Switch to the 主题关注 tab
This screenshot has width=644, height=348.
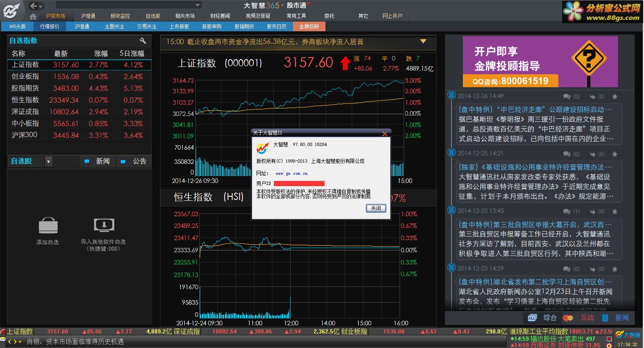(x=114, y=26)
